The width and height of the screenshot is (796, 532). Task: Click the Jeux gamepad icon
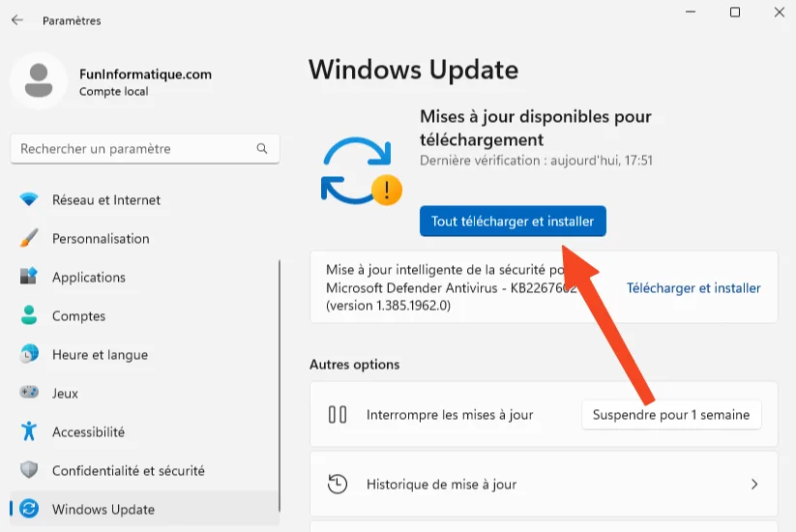pos(29,393)
